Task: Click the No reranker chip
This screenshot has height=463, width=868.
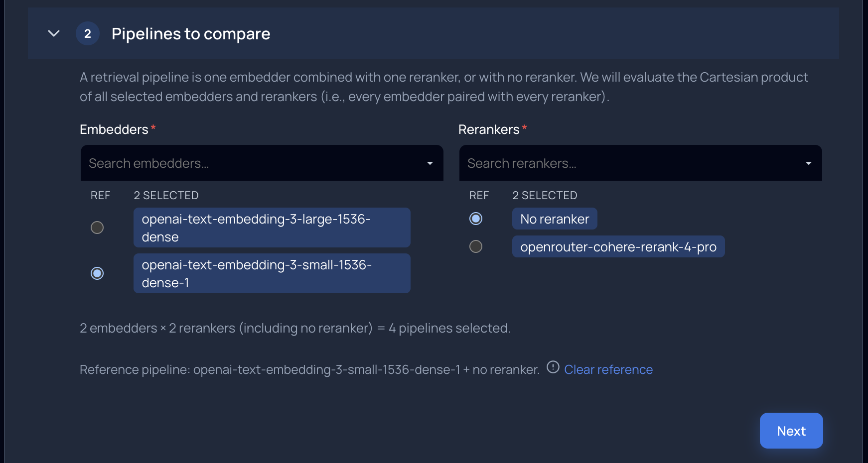Action: 555,219
